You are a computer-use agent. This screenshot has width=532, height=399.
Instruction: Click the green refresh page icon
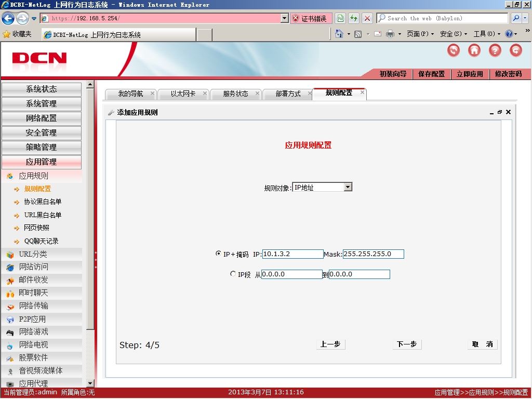353,18
